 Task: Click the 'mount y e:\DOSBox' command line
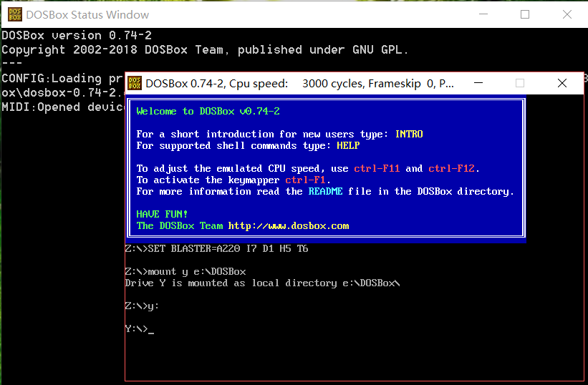185,271
